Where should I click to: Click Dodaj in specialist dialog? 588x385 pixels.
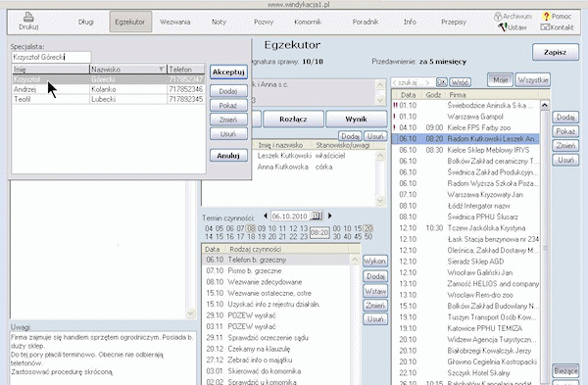point(228,91)
